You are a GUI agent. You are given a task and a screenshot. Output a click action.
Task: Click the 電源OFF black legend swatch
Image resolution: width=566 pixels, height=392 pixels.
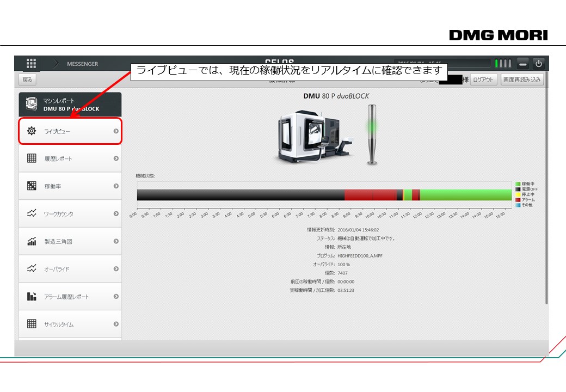point(518,189)
